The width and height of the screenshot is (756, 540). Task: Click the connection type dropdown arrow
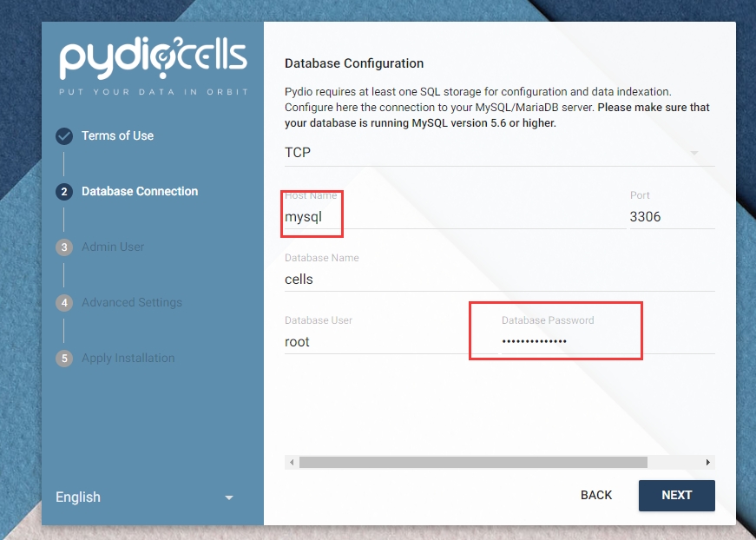[694, 154]
